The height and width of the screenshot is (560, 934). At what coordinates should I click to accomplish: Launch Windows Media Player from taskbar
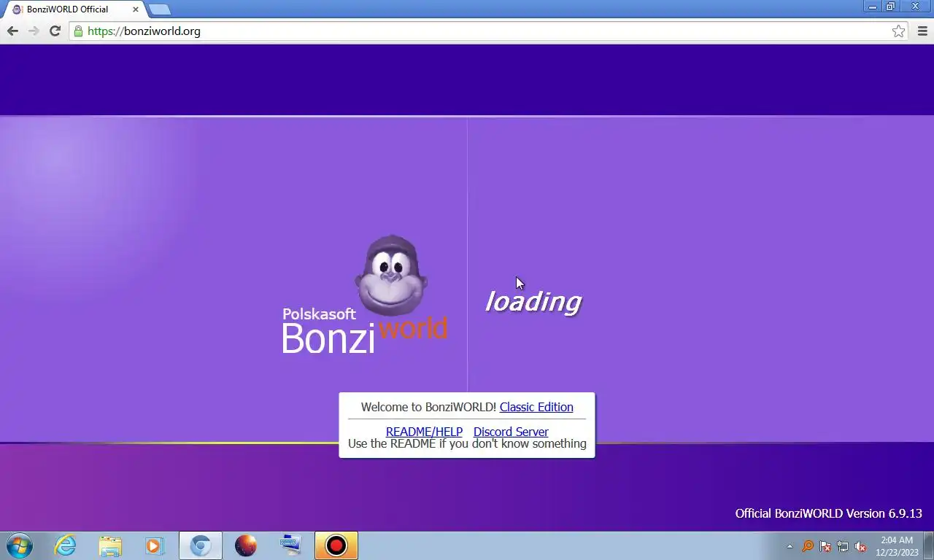(154, 545)
